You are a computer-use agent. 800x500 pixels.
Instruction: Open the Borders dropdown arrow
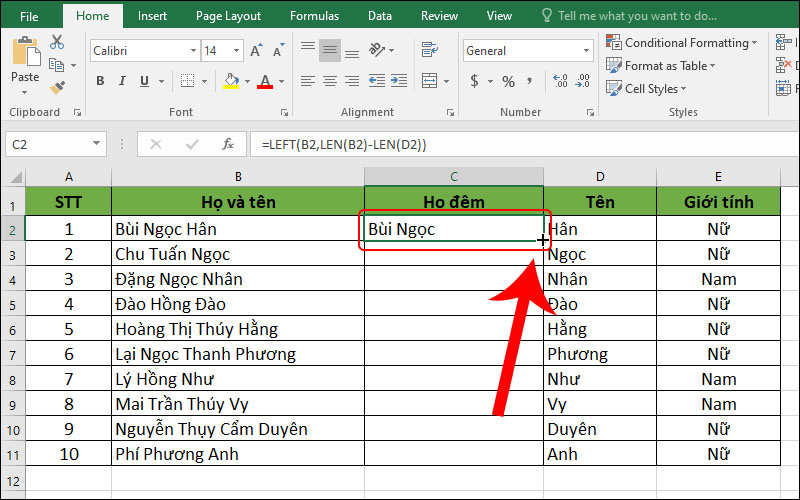pos(204,81)
